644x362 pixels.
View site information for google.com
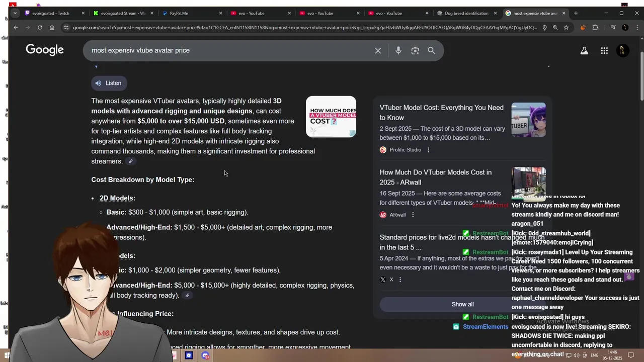[66, 28]
